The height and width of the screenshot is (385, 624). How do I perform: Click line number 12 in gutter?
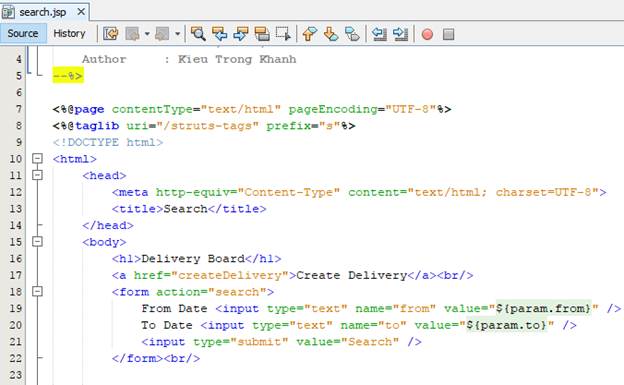tap(16, 192)
